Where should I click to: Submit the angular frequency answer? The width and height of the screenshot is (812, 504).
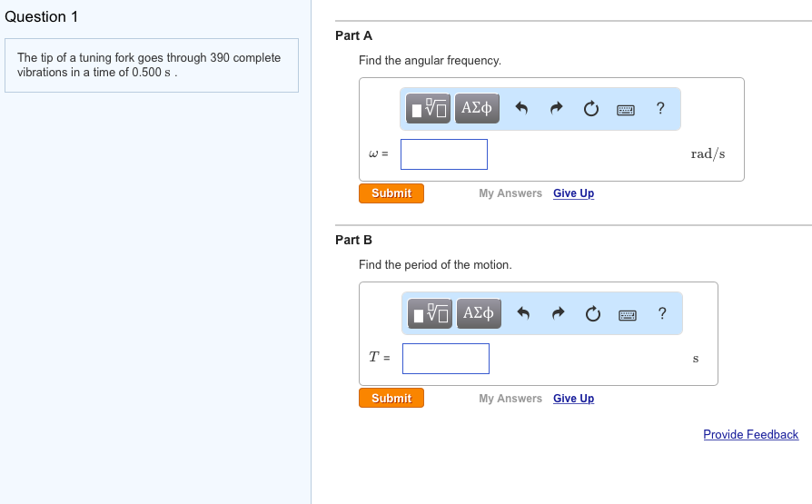click(391, 193)
